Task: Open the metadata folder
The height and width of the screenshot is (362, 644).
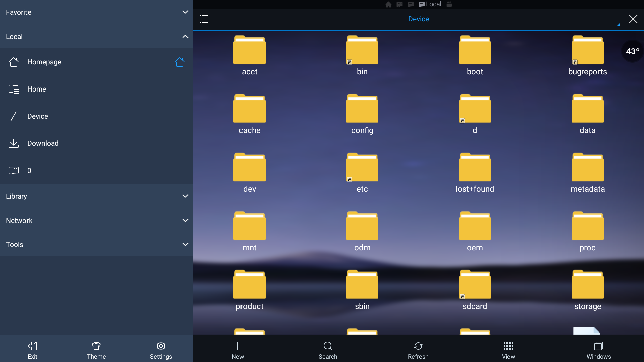Action: click(588, 173)
